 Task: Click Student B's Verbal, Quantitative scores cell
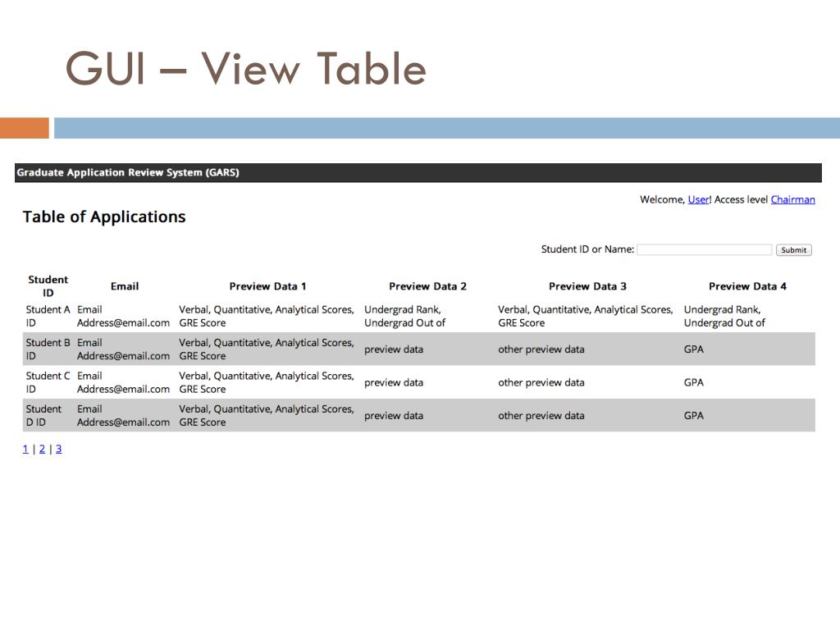click(267, 349)
